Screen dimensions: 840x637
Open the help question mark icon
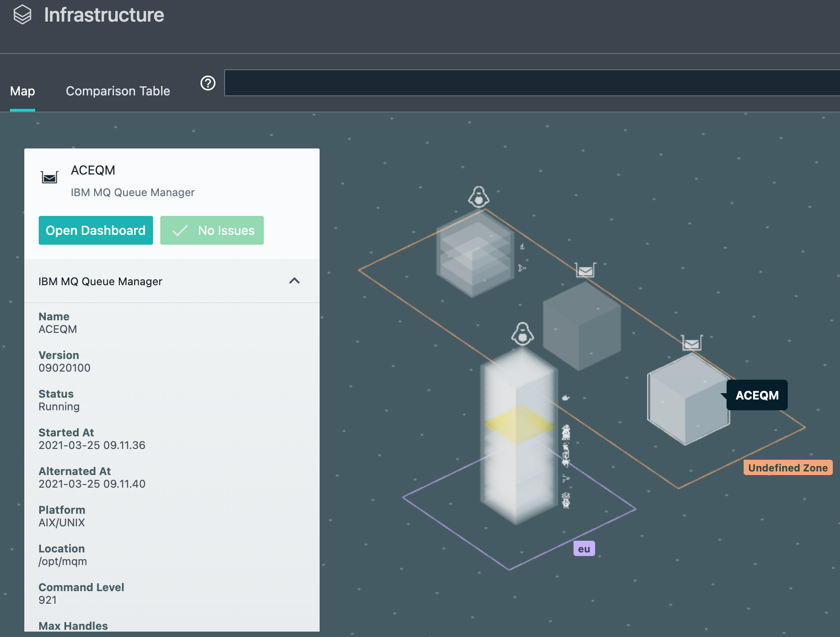click(208, 83)
